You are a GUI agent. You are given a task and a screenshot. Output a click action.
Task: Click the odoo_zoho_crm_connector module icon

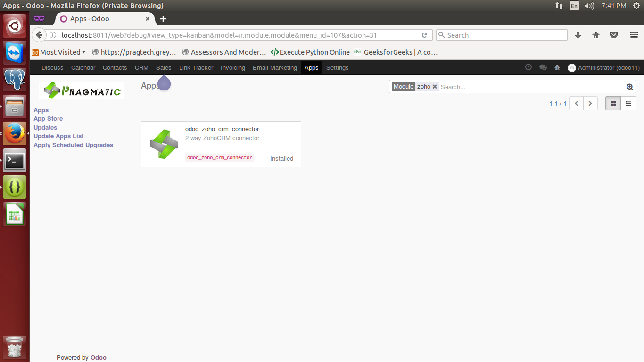164,144
